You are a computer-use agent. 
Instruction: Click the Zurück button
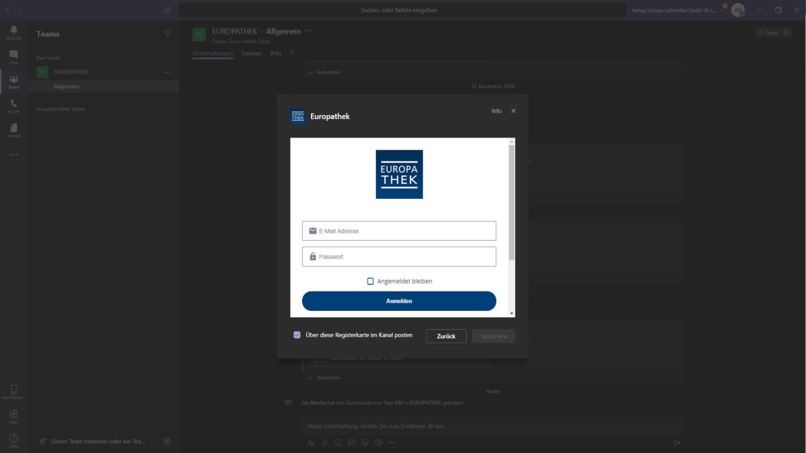pos(446,336)
